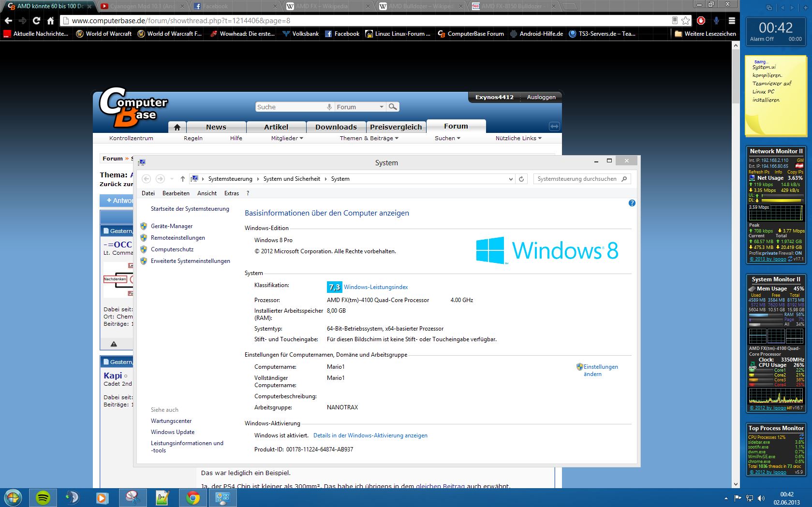
Task: Refresh the System control panel view
Action: [x=521, y=179]
